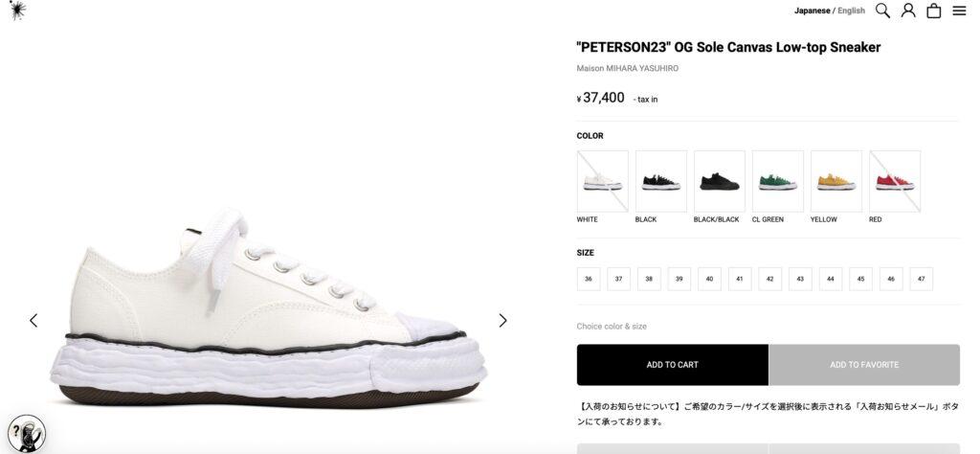980x454 pixels.
Task: Switch language to English
Action: point(851,11)
